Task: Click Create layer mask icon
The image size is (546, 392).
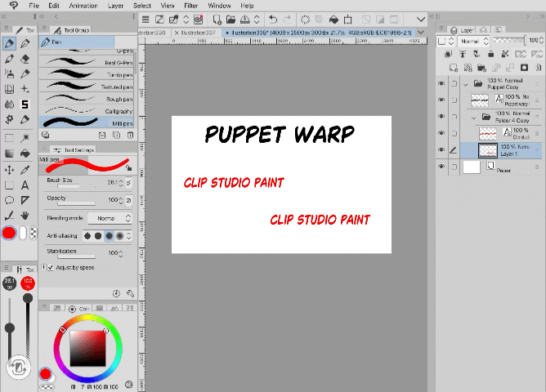Action: pos(524,68)
